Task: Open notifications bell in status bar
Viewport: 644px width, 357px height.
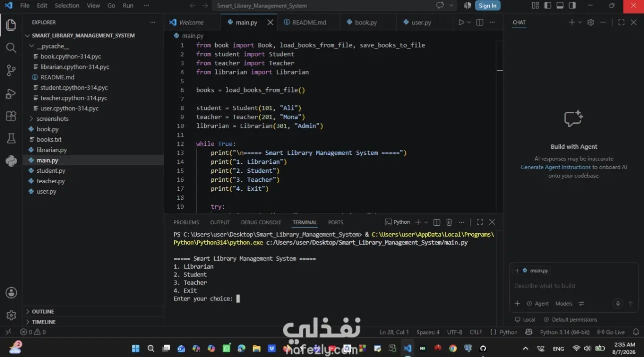Action: pos(636,332)
